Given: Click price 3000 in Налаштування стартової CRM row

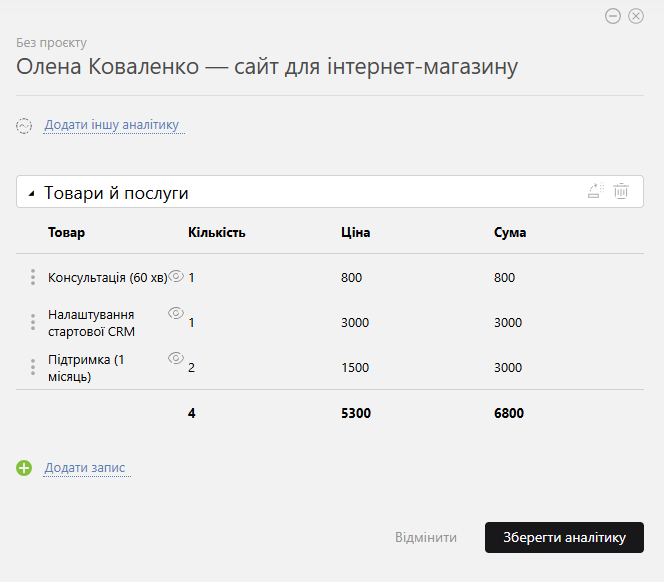Looking at the screenshot, I should 355,323.
